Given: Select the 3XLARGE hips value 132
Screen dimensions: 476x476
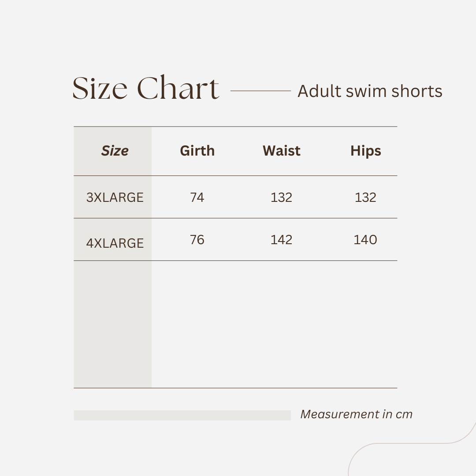Looking at the screenshot, I should [365, 197].
